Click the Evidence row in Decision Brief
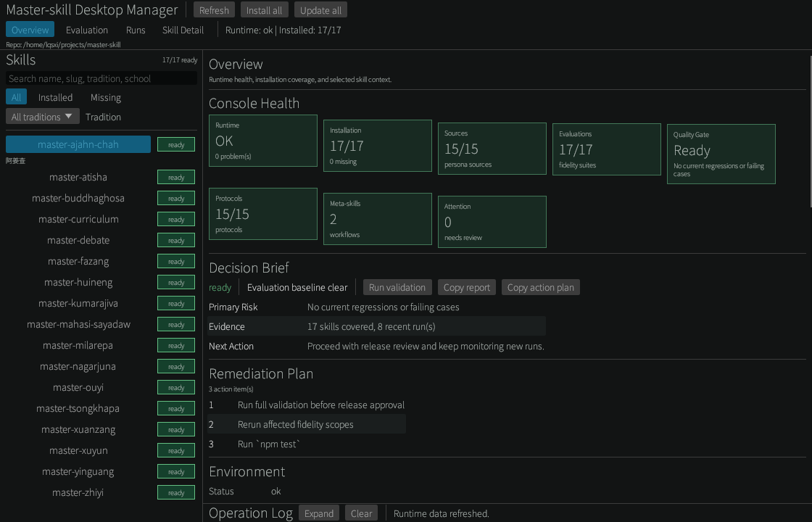Viewport: 812px width, 522px height. (x=376, y=326)
